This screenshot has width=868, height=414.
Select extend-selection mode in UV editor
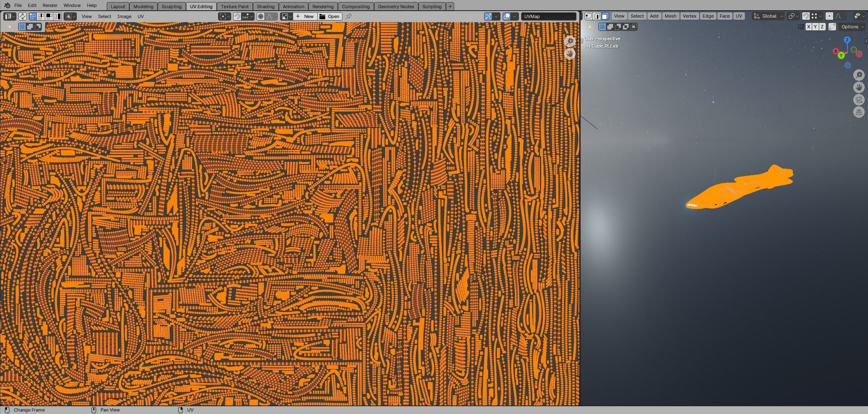click(x=30, y=27)
